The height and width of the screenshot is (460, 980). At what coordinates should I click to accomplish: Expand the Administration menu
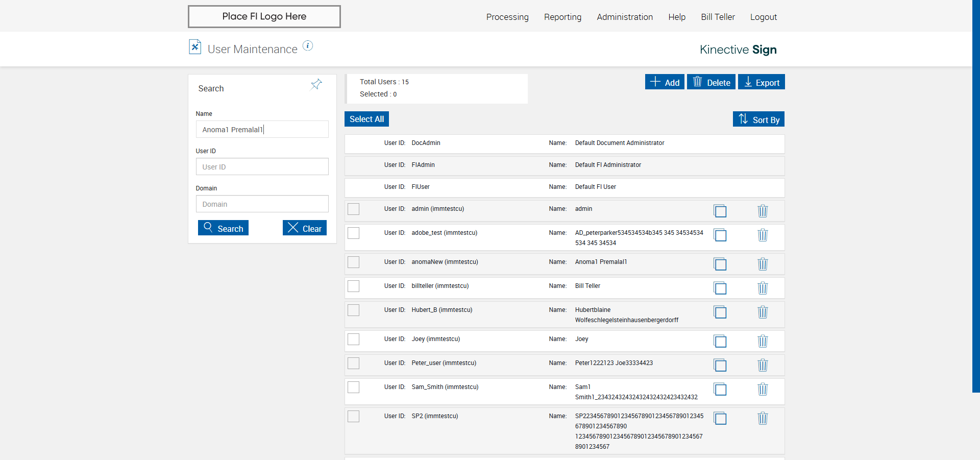(x=625, y=17)
